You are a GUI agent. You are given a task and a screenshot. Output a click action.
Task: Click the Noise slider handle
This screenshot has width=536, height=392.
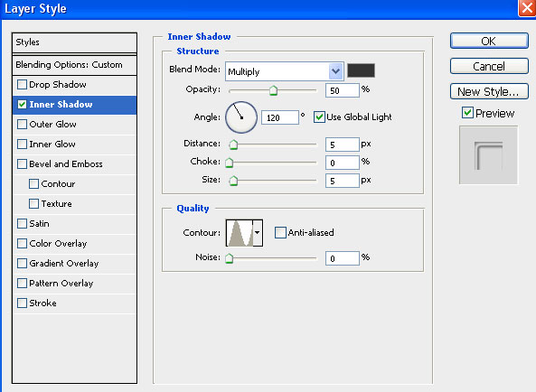[x=230, y=258]
